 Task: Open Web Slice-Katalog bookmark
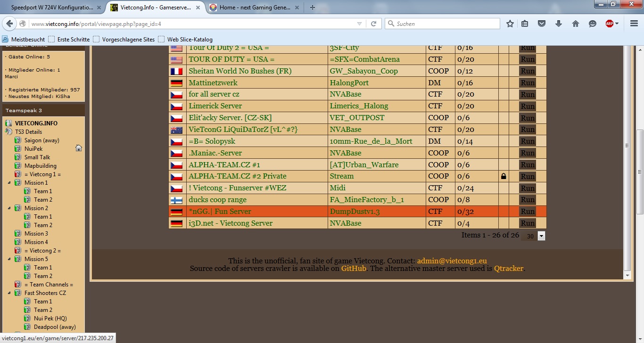point(185,40)
